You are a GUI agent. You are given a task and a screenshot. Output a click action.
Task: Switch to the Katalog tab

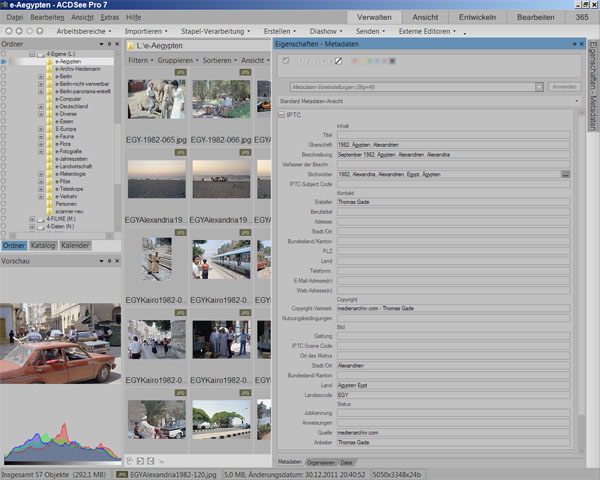click(x=43, y=245)
